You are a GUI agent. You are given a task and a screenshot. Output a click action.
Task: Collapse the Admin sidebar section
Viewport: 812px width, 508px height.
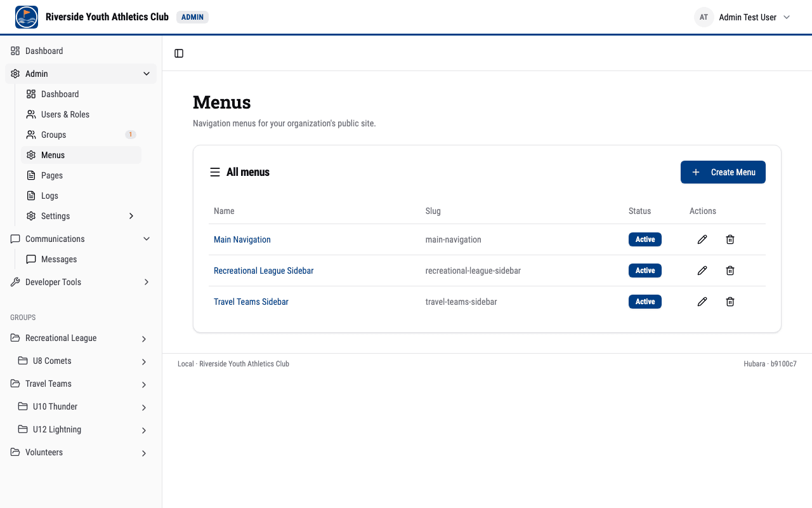tap(81, 74)
